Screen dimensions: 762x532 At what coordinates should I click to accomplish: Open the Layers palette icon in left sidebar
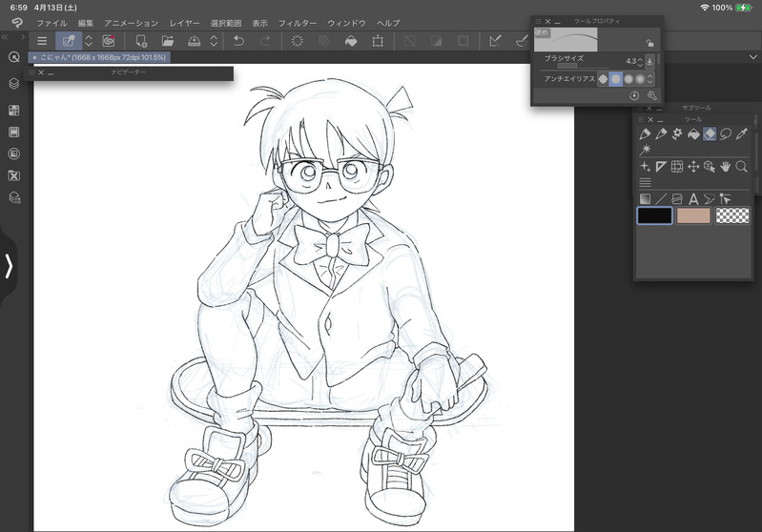[14, 84]
